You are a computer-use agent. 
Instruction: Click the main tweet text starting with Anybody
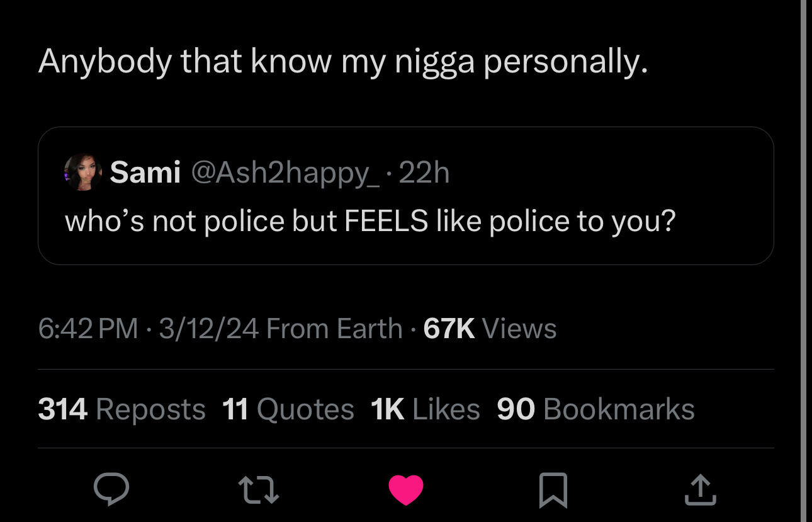click(343, 62)
